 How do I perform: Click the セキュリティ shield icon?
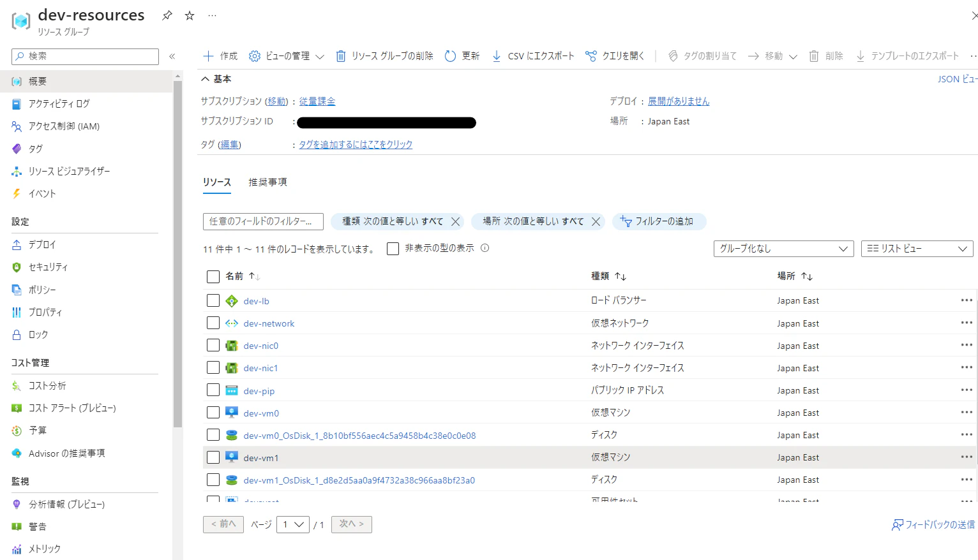click(x=17, y=267)
